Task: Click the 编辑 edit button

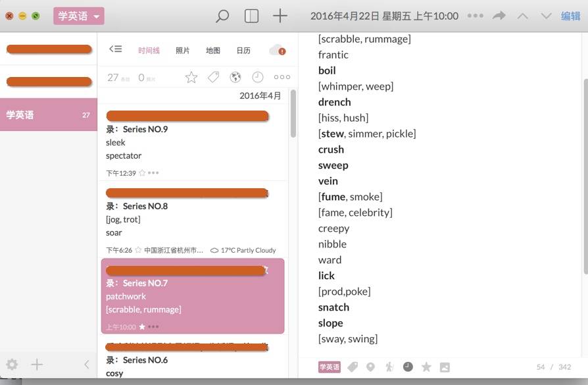Action: pos(570,16)
